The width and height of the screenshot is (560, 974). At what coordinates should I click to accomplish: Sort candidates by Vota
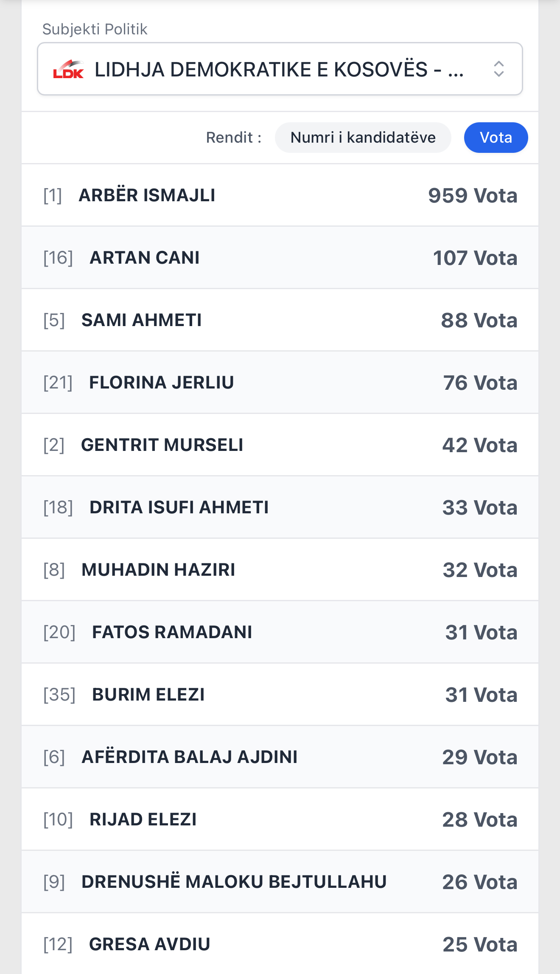[496, 138]
